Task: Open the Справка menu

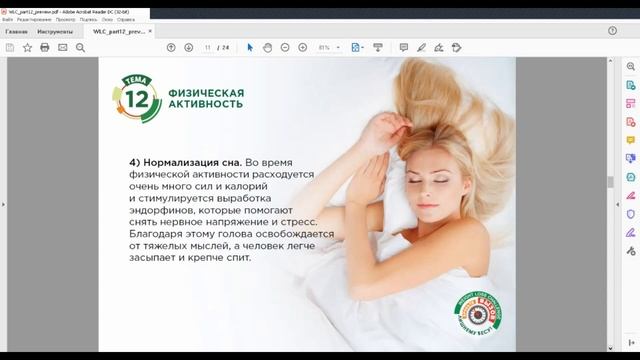Action: click(126, 20)
